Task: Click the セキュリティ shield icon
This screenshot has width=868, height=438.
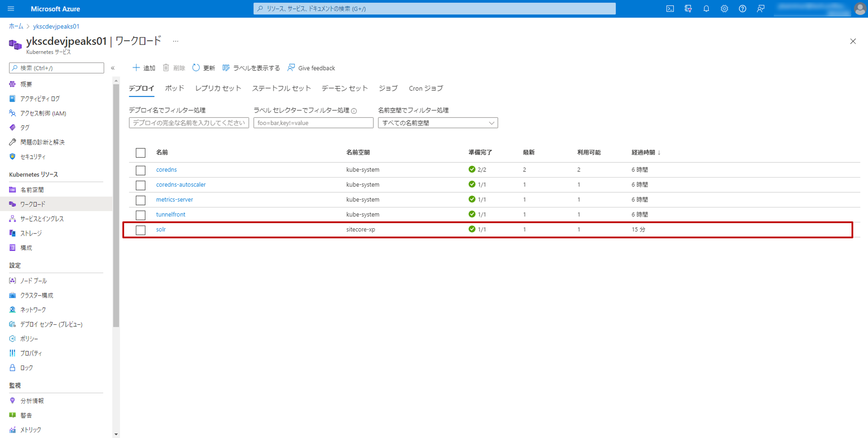Action: tap(13, 157)
